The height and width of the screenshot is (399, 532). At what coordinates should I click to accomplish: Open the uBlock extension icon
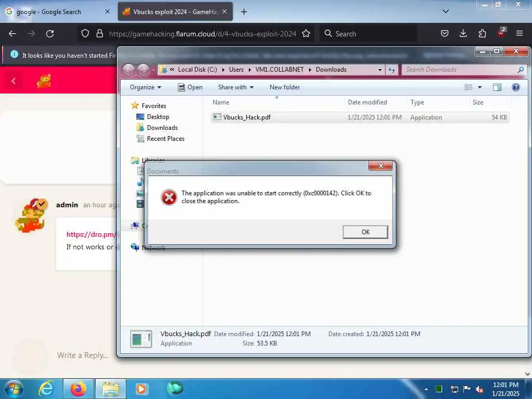(501, 33)
